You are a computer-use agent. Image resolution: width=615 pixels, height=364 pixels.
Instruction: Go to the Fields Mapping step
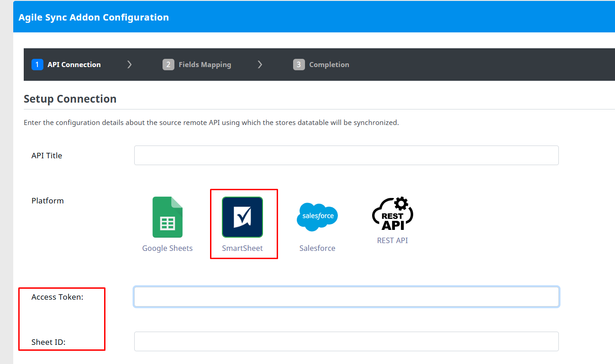point(197,65)
